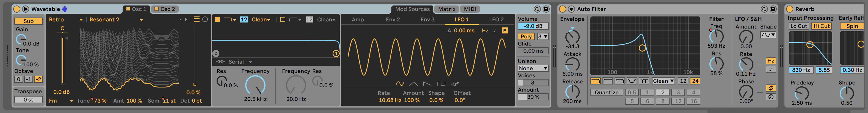Select the Env 2 tab
The width and height of the screenshot is (868, 113).
tap(393, 19)
